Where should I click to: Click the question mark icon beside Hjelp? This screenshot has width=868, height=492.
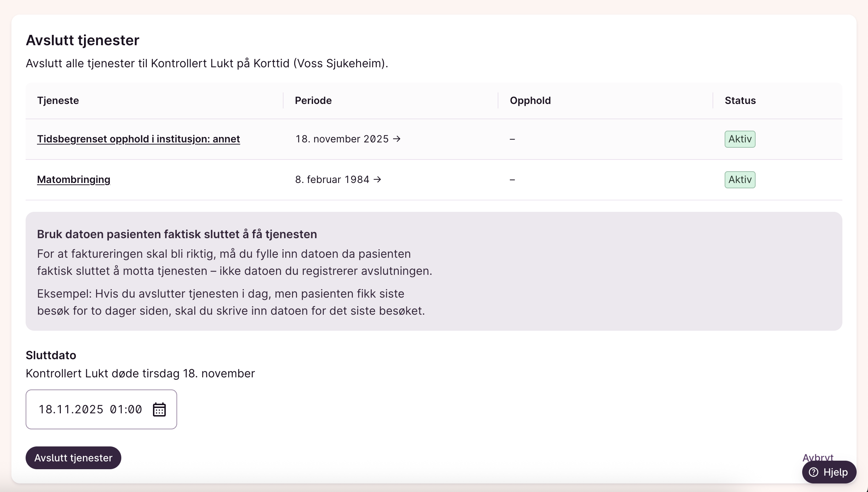click(x=814, y=472)
